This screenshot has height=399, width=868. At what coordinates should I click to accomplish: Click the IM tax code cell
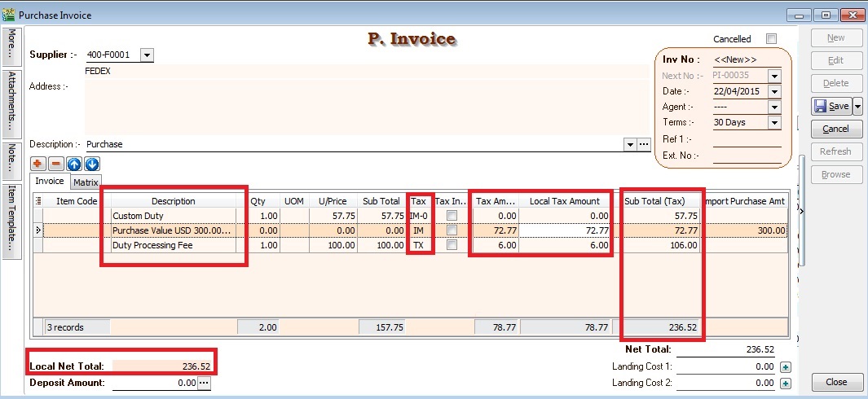point(418,230)
